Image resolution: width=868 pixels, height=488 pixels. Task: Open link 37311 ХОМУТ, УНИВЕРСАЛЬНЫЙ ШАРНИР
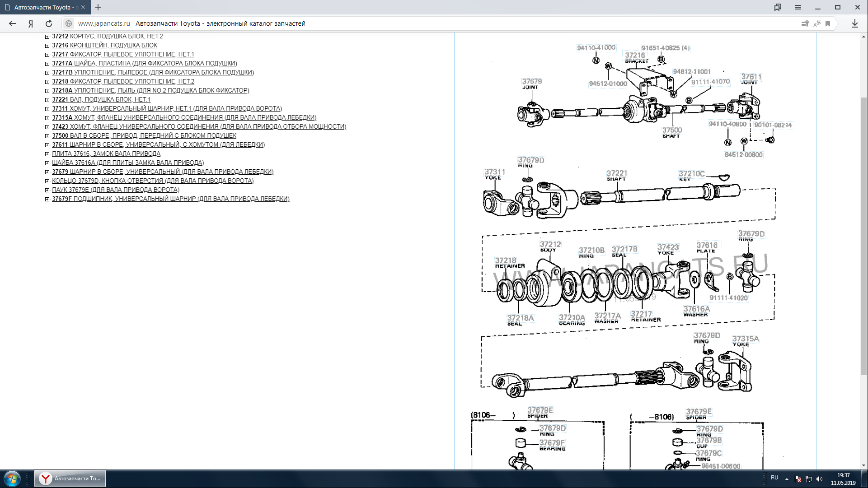(167, 108)
